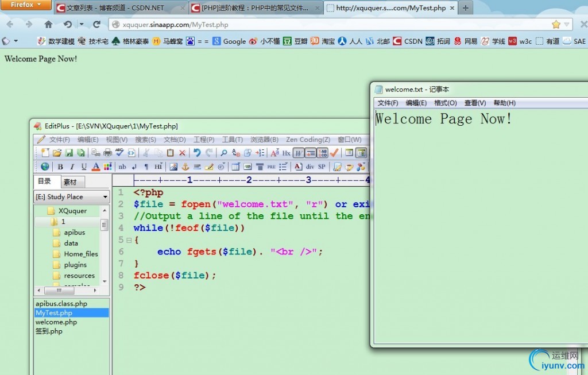Image resolution: width=588 pixels, height=375 pixels.
Task: Select apibus.class.php in the file list
Action: [x=61, y=304]
